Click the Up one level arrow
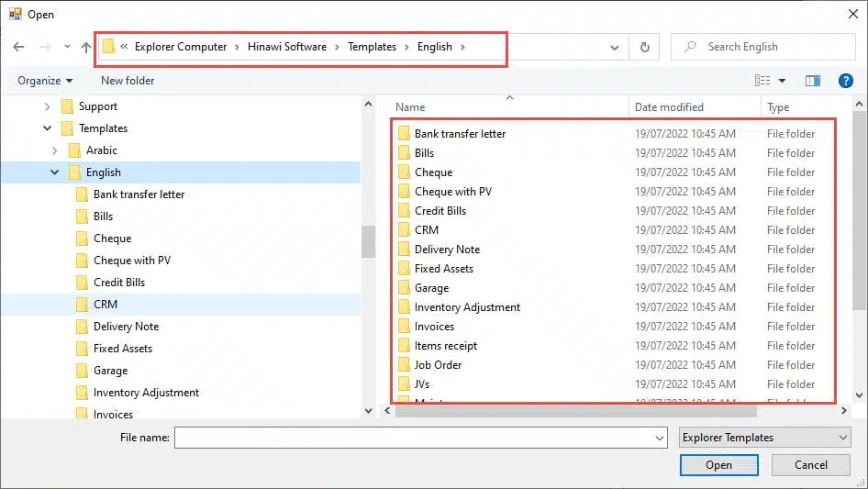This screenshot has width=868, height=489. coord(86,47)
